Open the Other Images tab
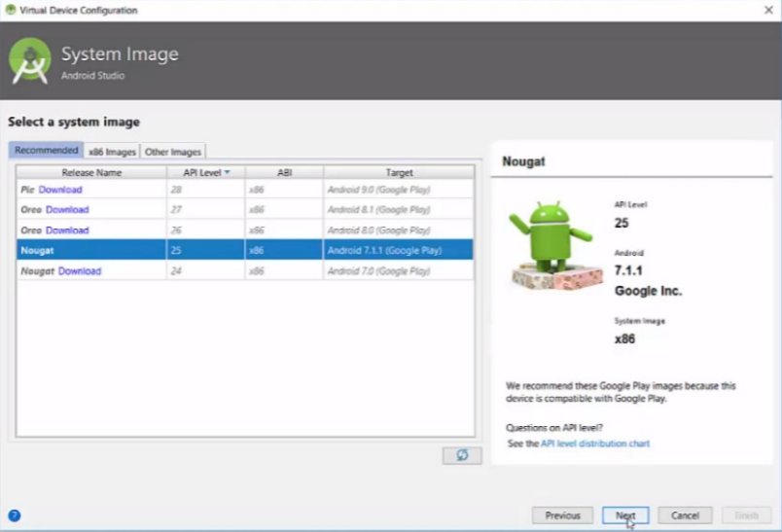The image size is (782, 532). coord(172,152)
